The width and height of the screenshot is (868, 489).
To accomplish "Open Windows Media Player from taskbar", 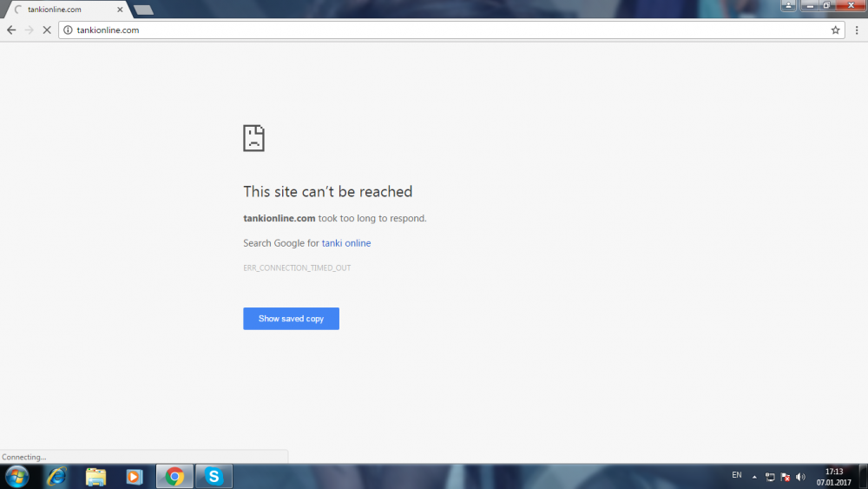I will point(134,476).
